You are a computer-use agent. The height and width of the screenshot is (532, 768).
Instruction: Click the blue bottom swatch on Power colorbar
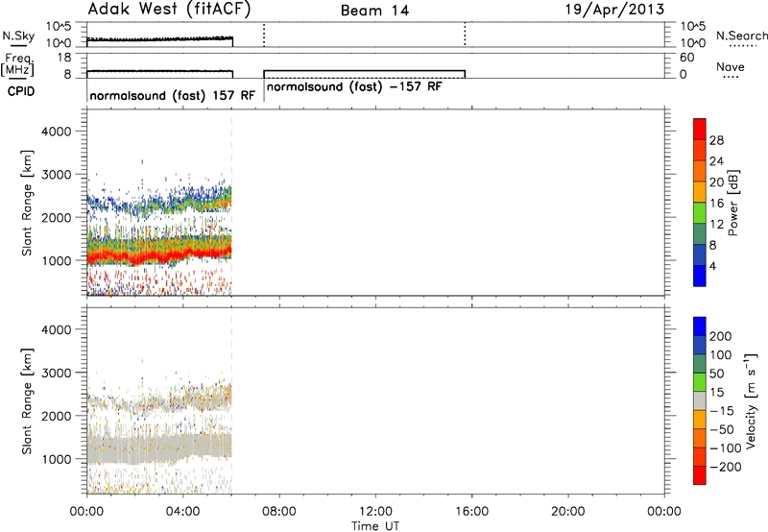[x=700, y=276]
